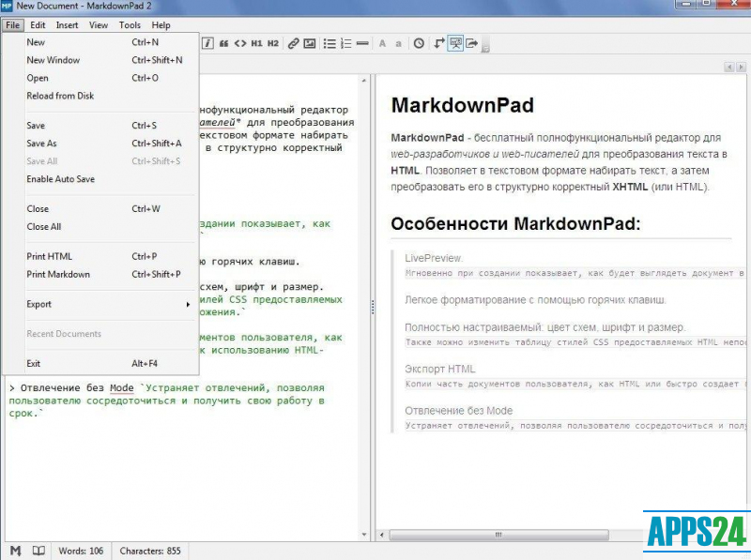Viewport: 751px width, 560px height.
Task: Apply italic formatting from the toolbar
Action: pos(207,43)
